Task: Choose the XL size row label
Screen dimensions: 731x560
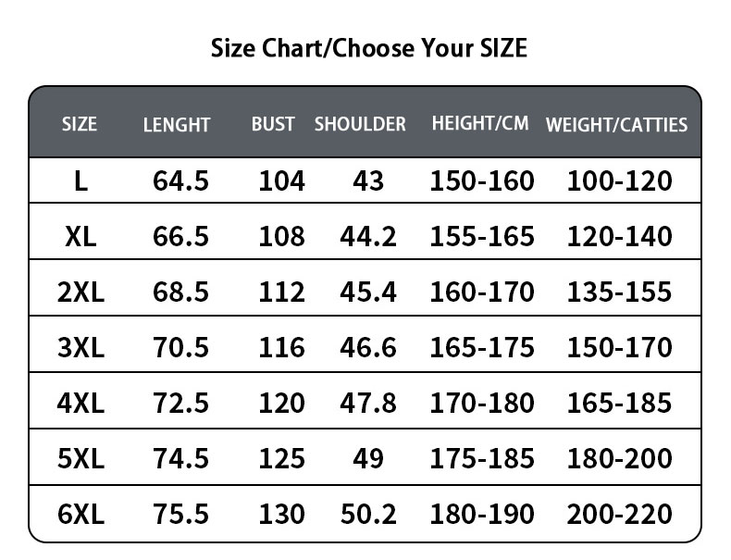Action: pyautogui.click(x=81, y=237)
